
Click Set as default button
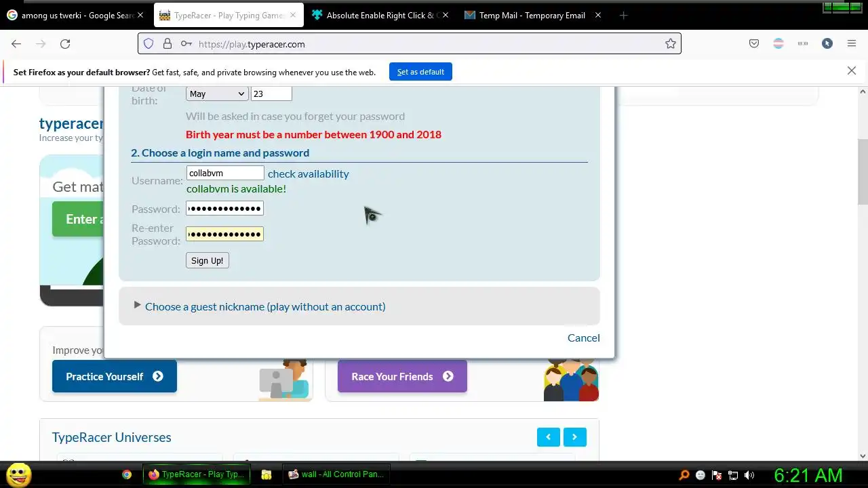click(x=420, y=72)
